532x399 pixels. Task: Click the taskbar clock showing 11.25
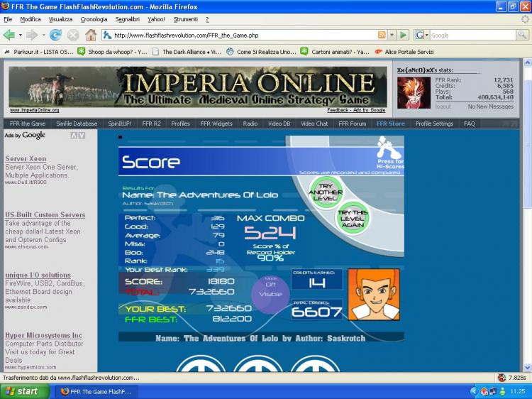[x=518, y=391]
